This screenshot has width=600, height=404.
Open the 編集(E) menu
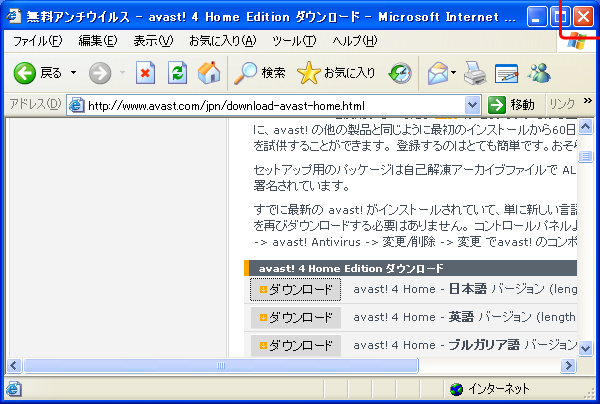point(98,41)
